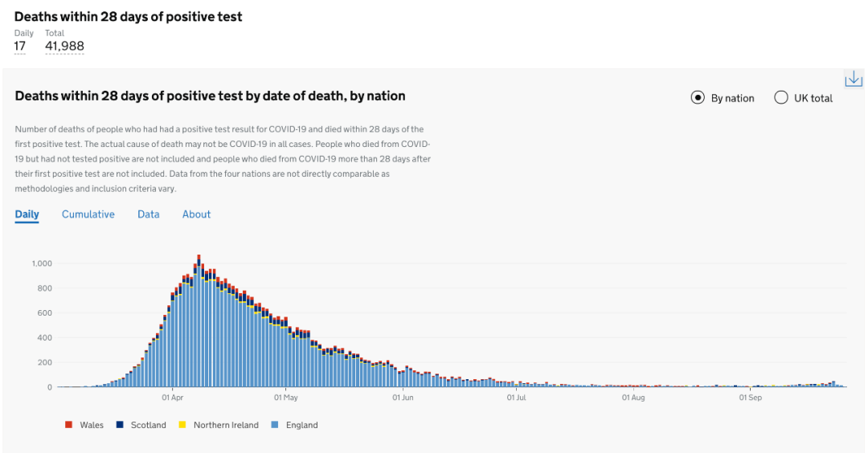Toggle the England light blue legend swatch
The width and height of the screenshot is (868, 453).
point(275,424)
